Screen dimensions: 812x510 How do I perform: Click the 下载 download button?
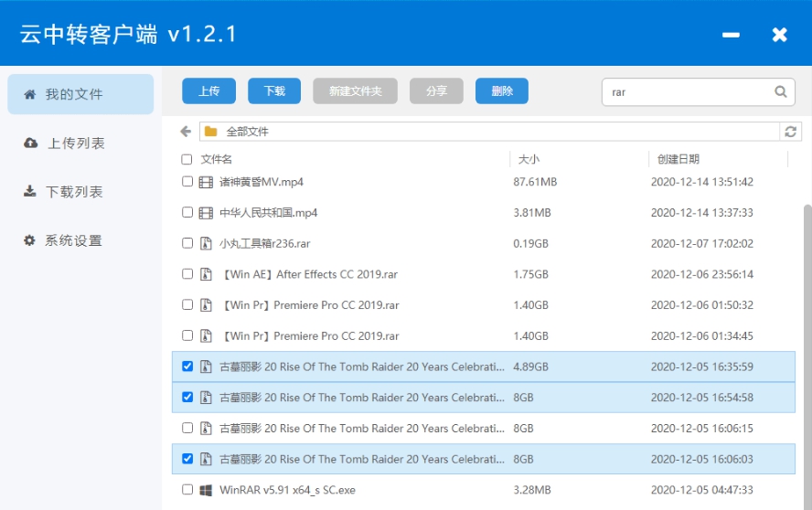tap(274, 91)
